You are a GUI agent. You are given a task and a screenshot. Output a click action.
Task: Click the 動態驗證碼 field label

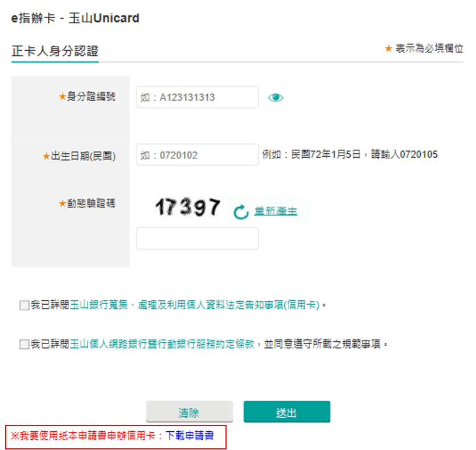pyautogui.click(x=91, y=203)
